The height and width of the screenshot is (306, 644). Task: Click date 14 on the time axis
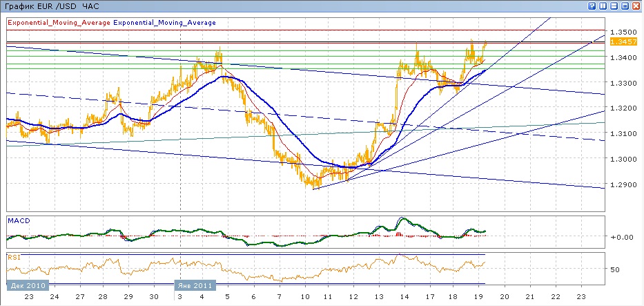tap(404, 297)
